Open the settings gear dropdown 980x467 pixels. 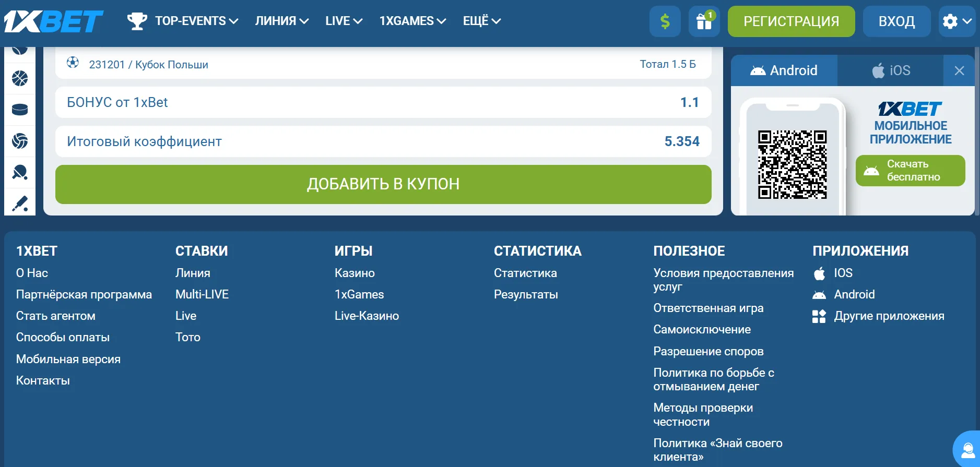pos(957,21)
